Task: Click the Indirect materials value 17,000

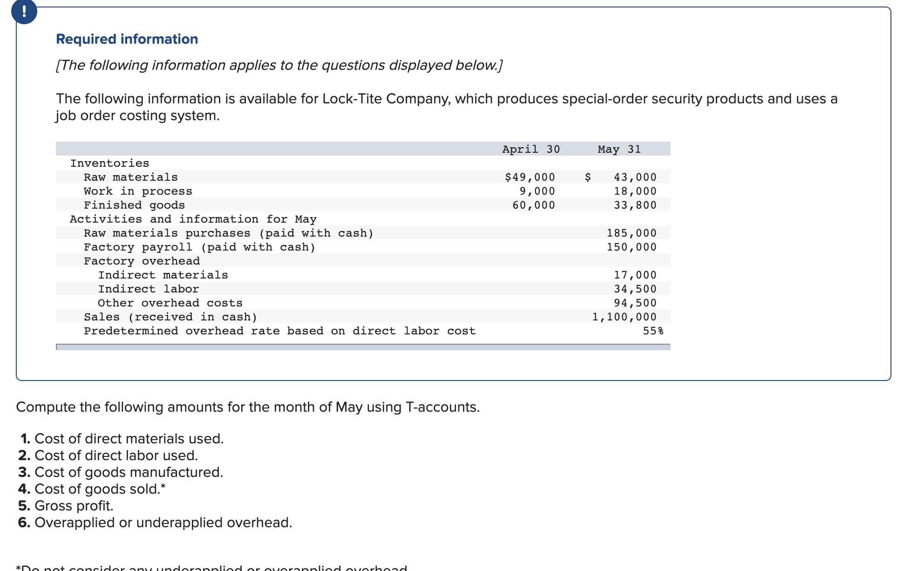Action: (x=635, y=275)
